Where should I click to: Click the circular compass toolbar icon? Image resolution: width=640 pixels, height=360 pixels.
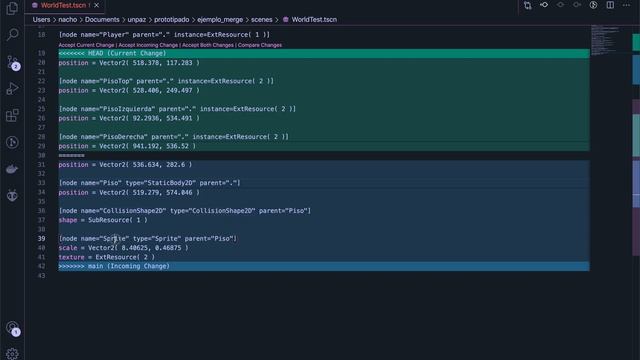tap(593, 5)
